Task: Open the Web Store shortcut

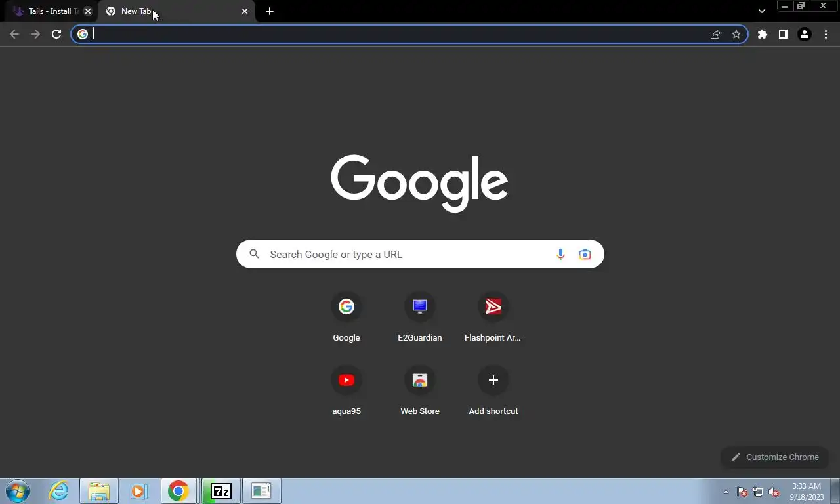Action: click(420, 391)
